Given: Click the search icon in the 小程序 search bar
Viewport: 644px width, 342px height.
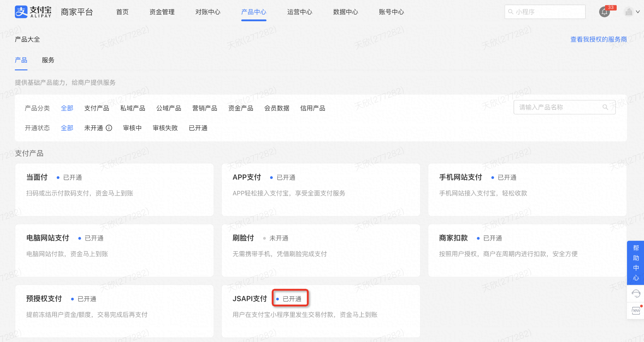Looking at the screenshot, I should 510,12.
